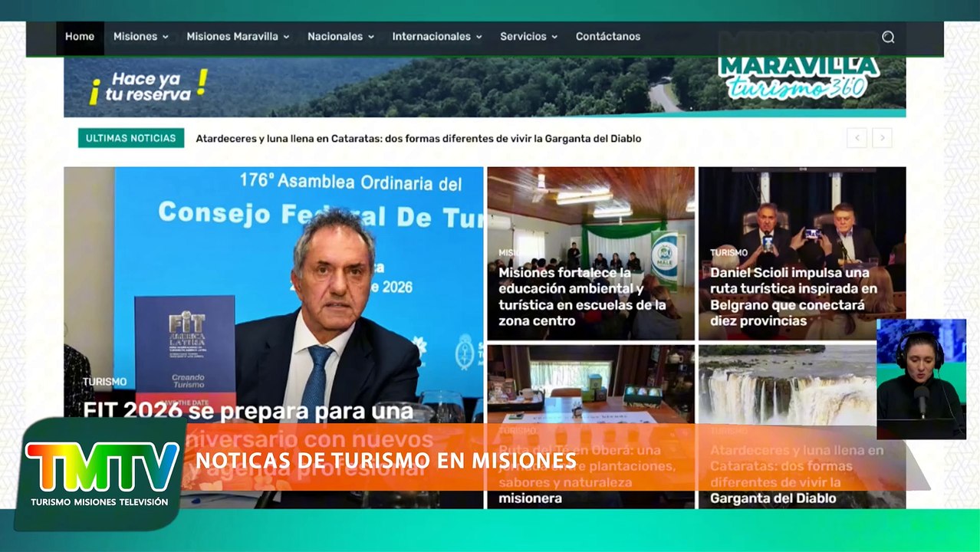Click TURISMO tag on FIT 2026 article

tap(105, 382)
